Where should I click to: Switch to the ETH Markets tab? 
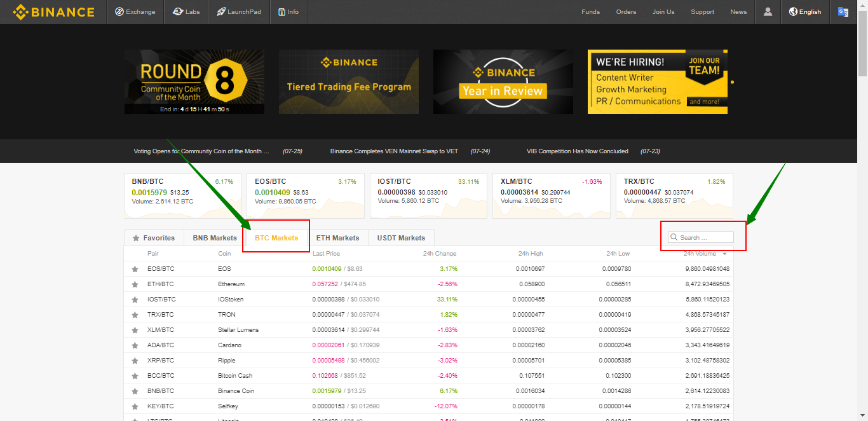(x=337, y=238)
